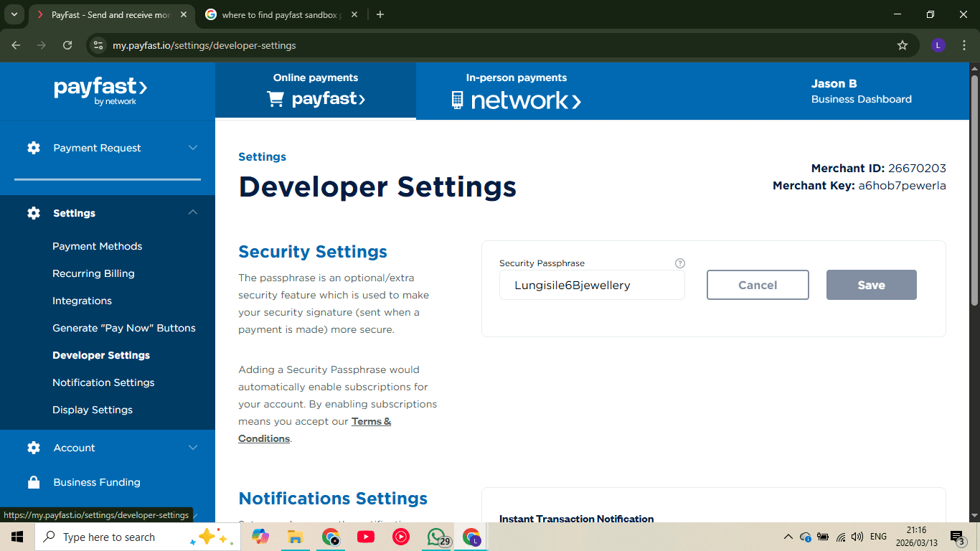Switch to the In-person payments network tab
The width and height of the screenshot is (980, 551).
[x=517, y=91]
